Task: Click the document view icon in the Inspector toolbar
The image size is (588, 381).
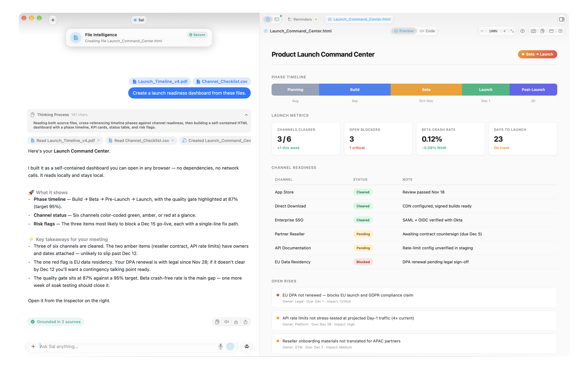Action: (268, 19)
